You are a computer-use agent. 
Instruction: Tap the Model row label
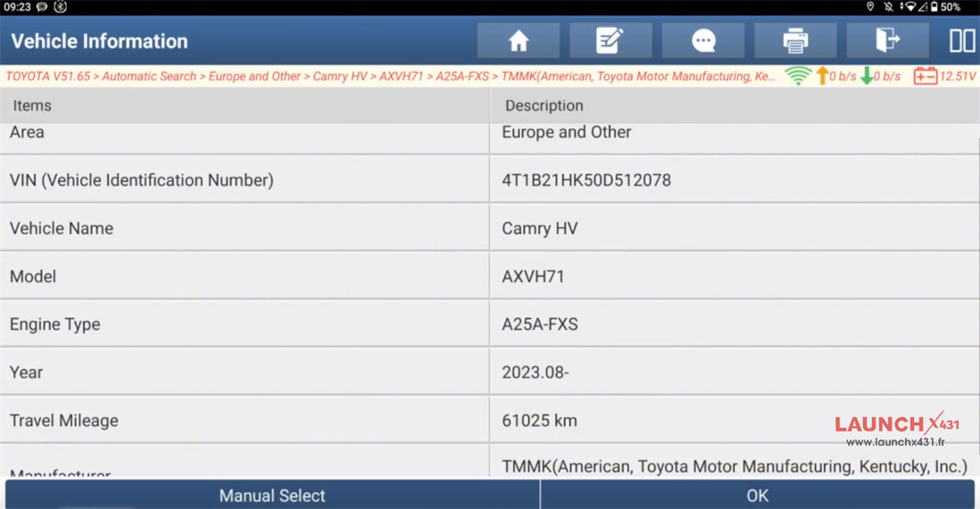click(x=32, y=276)
